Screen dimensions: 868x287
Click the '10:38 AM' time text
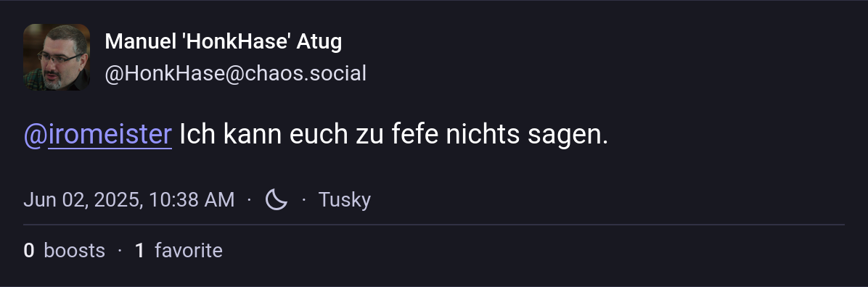(192, 199)
